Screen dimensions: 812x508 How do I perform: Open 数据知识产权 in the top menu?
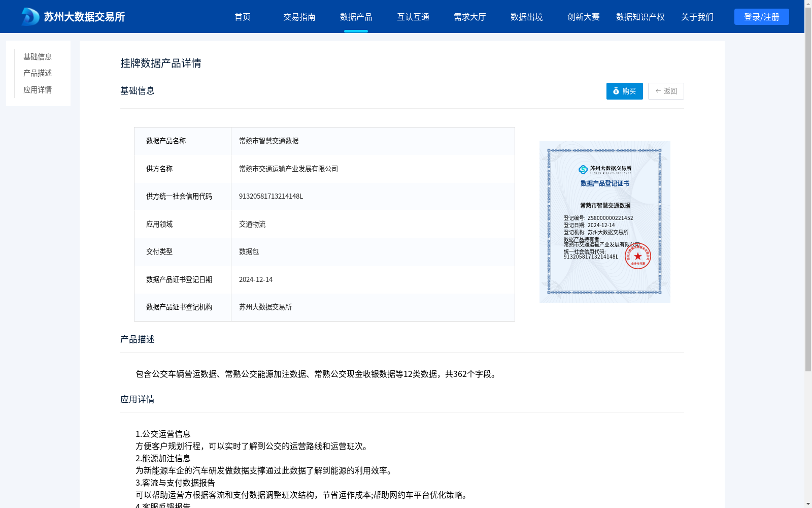click(x=640, y=17)
